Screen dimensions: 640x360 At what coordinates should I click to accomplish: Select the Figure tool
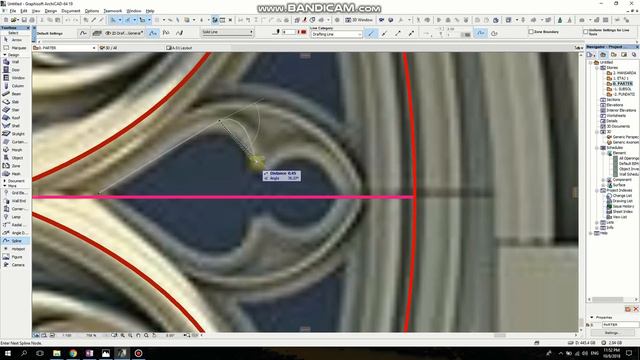pos(16,257)
